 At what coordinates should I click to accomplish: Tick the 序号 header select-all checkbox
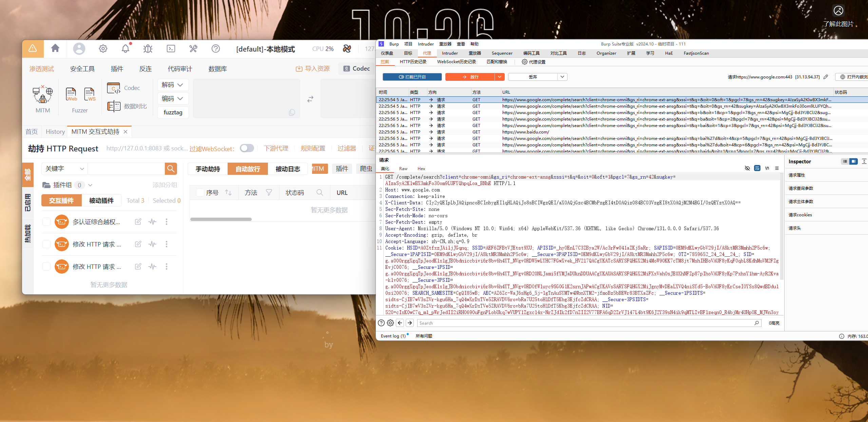click(x=200, y=193)
